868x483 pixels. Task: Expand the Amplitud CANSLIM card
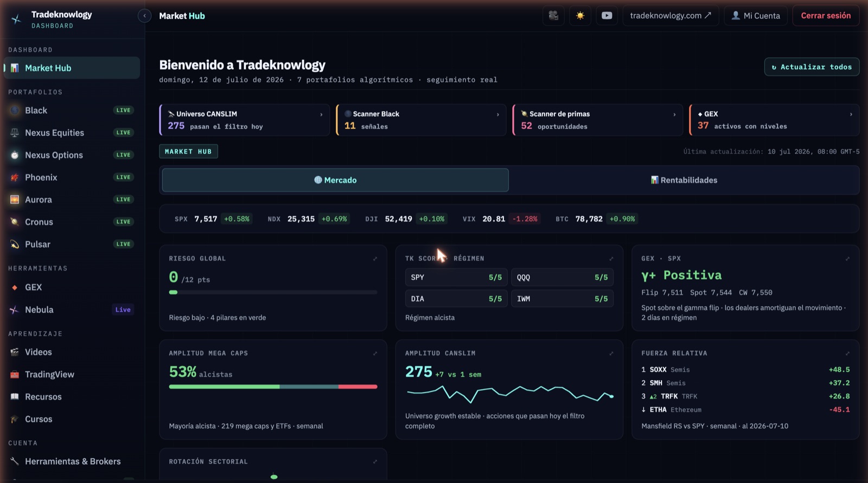point(611,353)
